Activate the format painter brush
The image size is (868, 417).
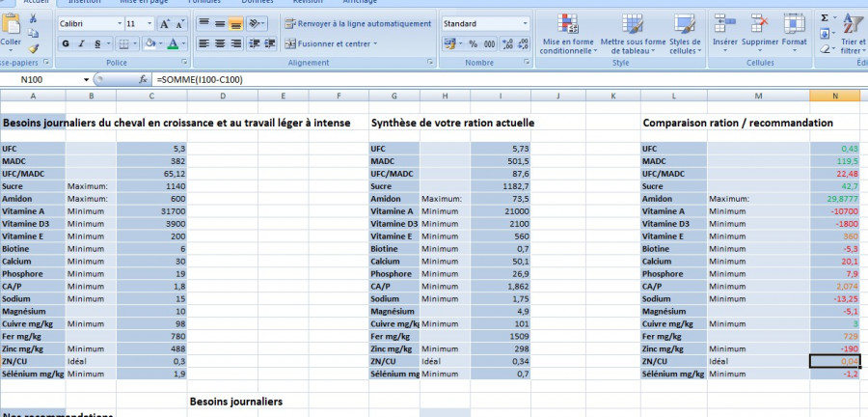(33, 48)
